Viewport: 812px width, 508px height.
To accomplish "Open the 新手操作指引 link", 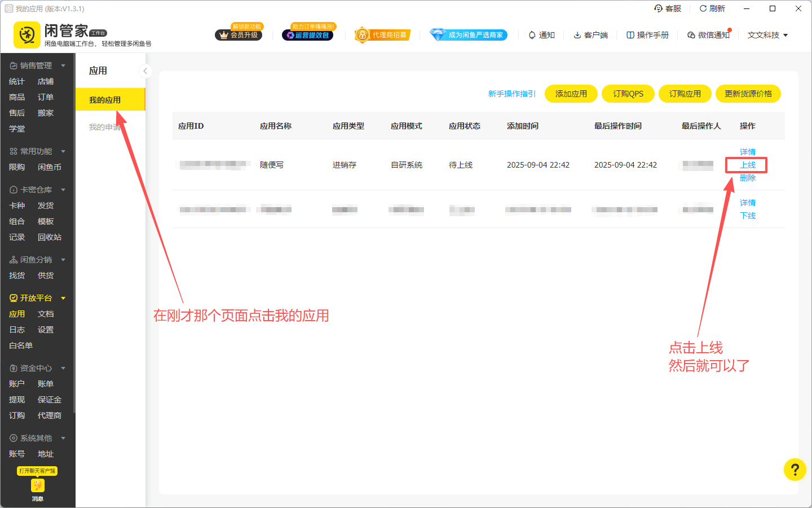I will pos(511,94).
